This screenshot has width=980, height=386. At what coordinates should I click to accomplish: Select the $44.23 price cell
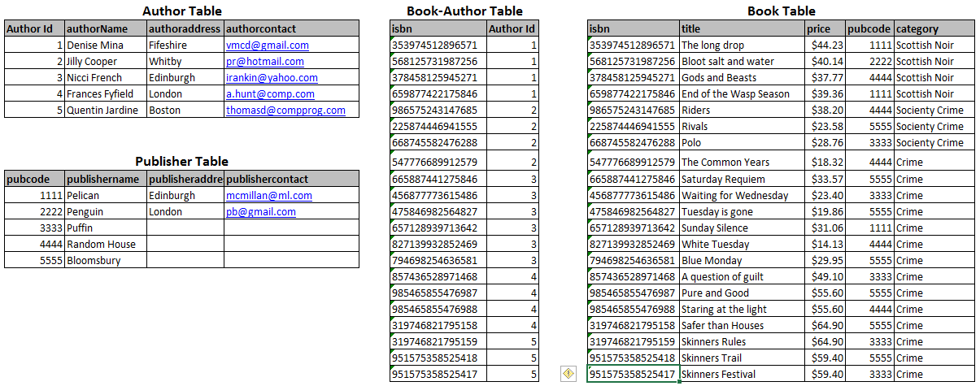point(825,46)
